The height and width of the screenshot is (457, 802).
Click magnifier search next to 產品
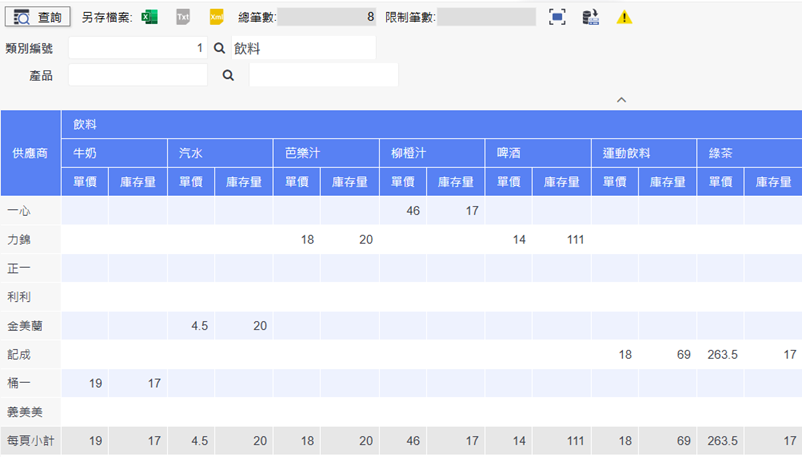tap(228, 75)
